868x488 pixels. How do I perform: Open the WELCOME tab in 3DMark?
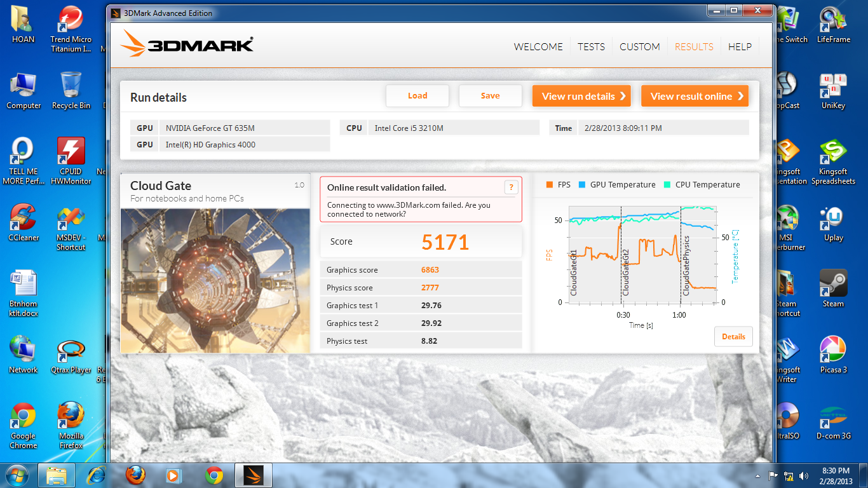coord(538,46)
